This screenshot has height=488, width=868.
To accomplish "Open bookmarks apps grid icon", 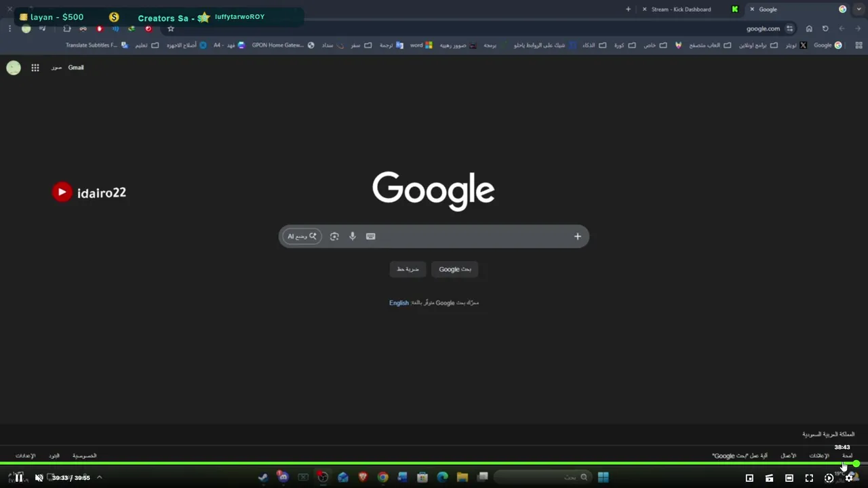I will pyautogui.click(x=859, y=45).
